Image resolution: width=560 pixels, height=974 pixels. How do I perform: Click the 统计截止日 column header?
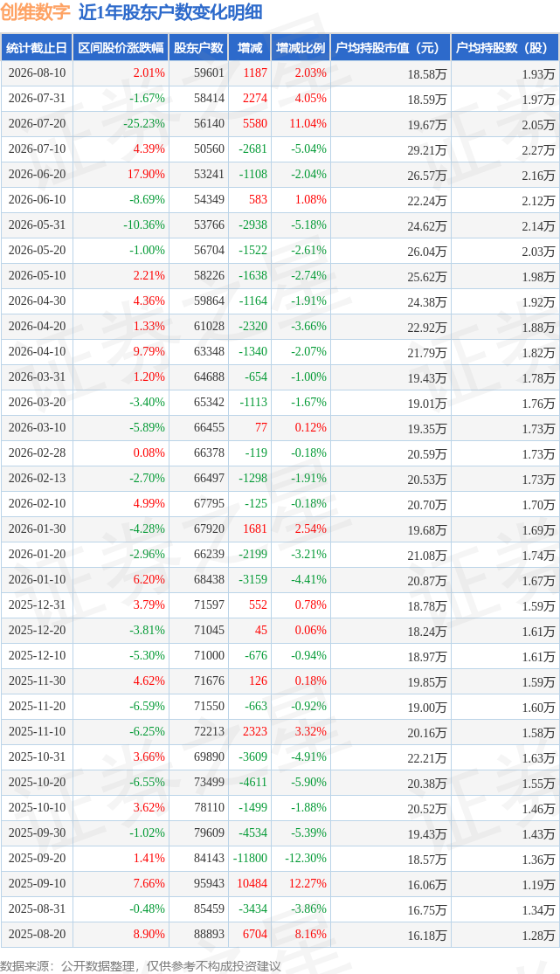36,48
